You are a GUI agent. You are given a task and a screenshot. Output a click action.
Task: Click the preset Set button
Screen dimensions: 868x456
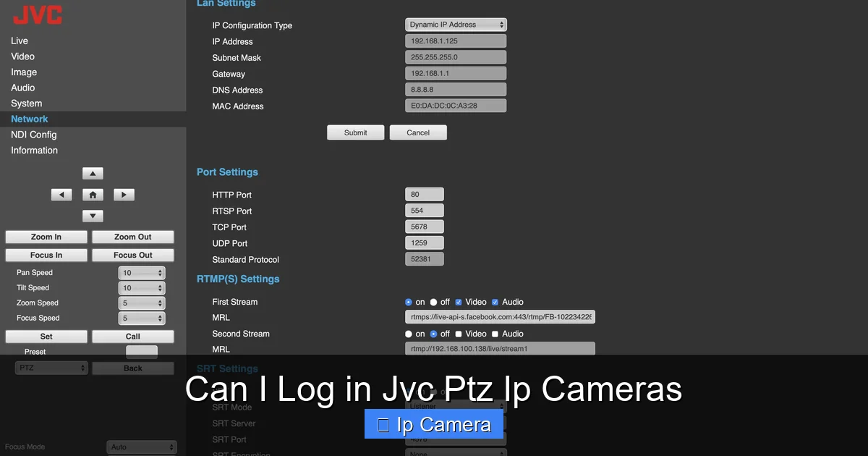point(46,337)
